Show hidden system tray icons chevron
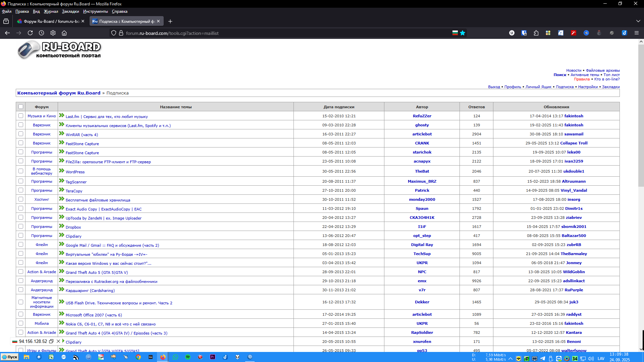This screenshot has width=644, height=362. [511, 358]
